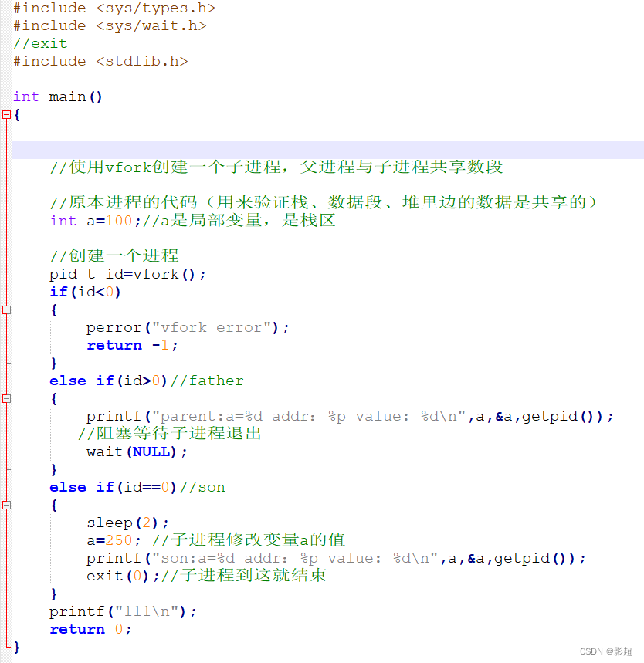Click the fold marker beside main's opening brace

6,114
